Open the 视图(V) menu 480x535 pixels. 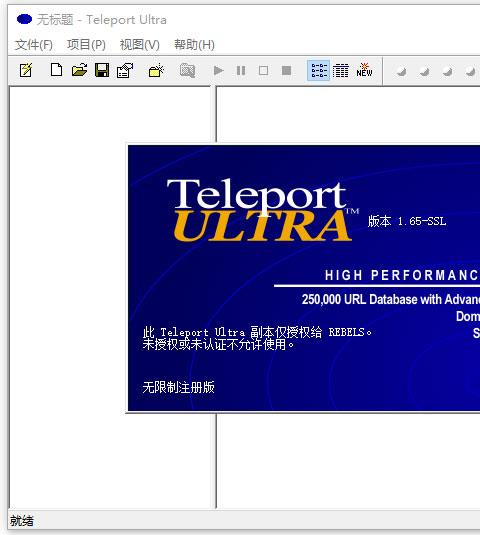(140, 45)
